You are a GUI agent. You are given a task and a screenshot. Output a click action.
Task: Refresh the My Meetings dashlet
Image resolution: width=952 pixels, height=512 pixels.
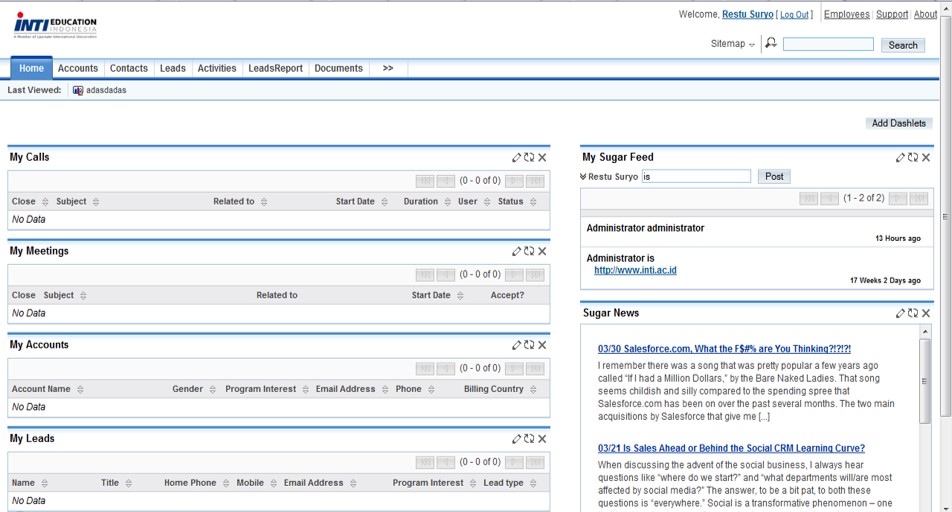[529, 251]
